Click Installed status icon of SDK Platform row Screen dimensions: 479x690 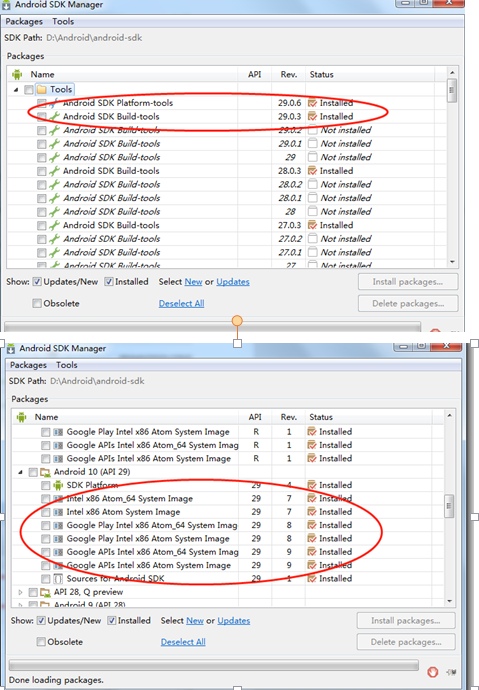pos(312,485)
